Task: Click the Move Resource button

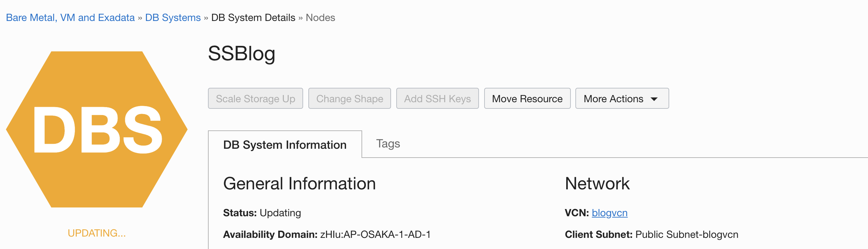Action: point(527,99)
